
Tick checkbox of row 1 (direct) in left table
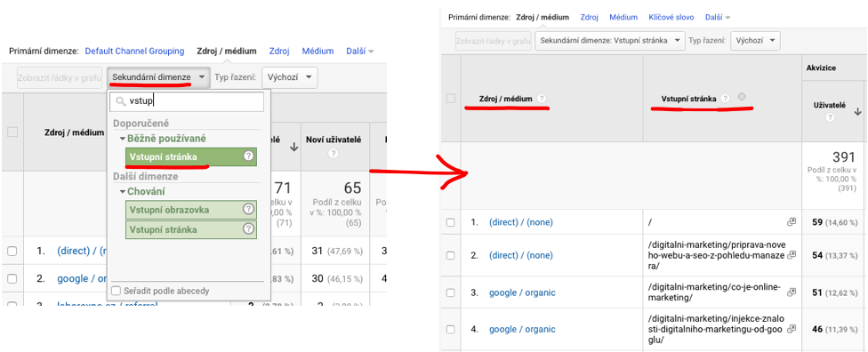pos(12,251)
